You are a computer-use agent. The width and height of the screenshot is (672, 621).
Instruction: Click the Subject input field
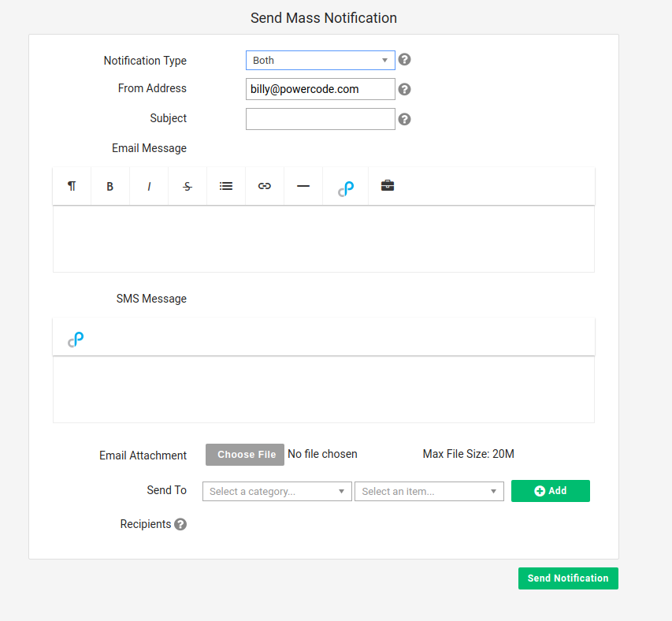point(320,119)
